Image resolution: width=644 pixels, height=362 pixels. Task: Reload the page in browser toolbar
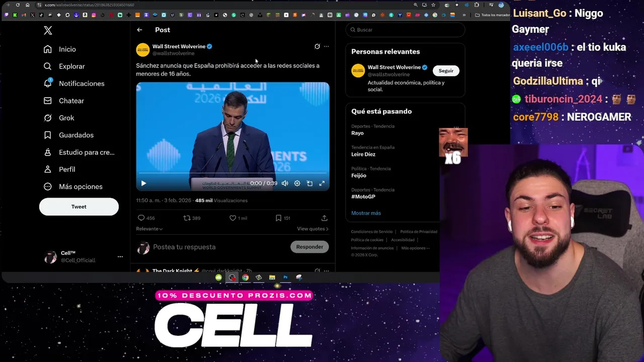point(18,5)
